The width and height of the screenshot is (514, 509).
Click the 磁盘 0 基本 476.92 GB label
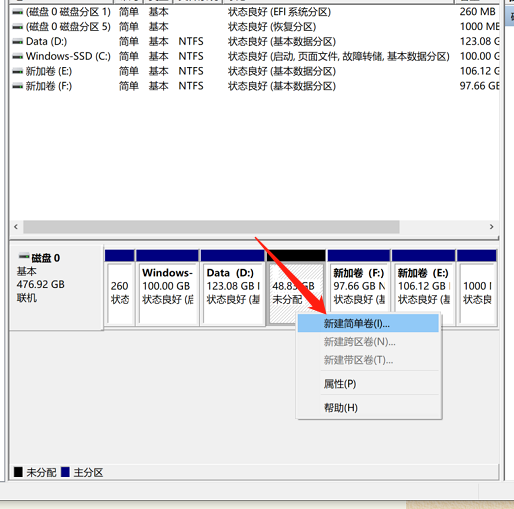tap(56, 288)
